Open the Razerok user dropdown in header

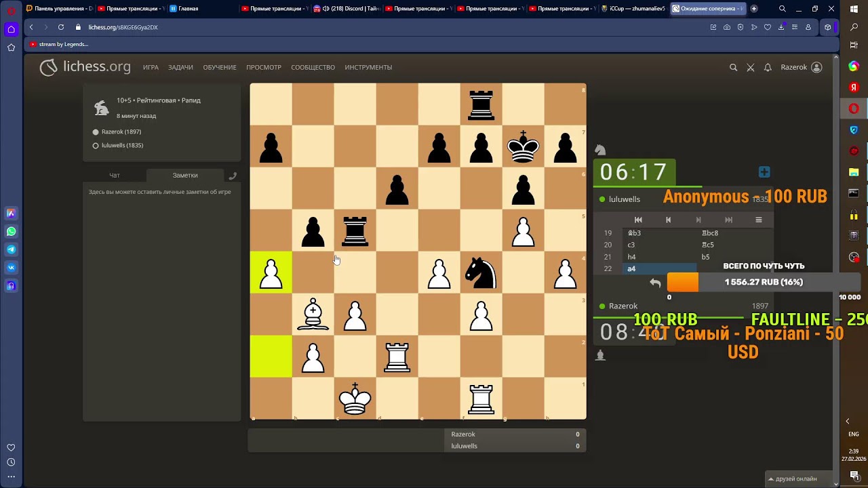[x=801, y=67]
